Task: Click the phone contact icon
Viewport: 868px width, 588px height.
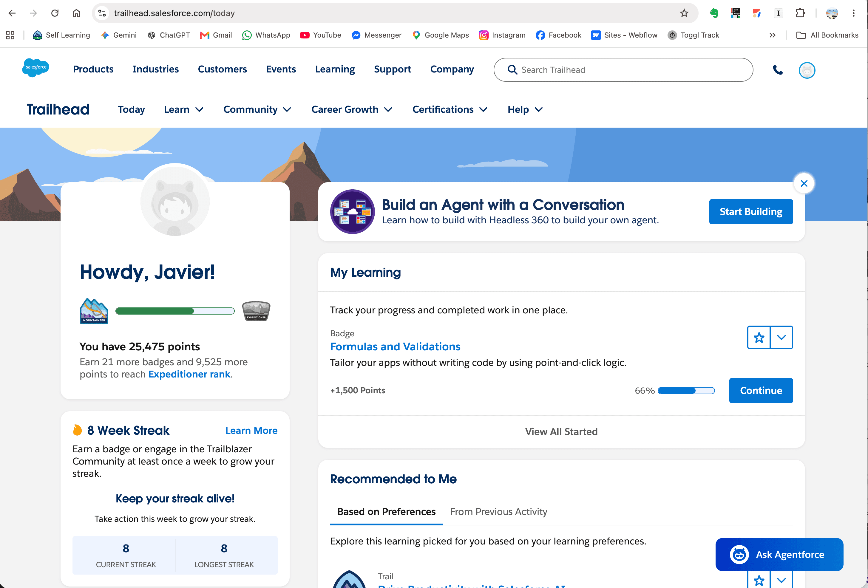Action: pos(778,70)
